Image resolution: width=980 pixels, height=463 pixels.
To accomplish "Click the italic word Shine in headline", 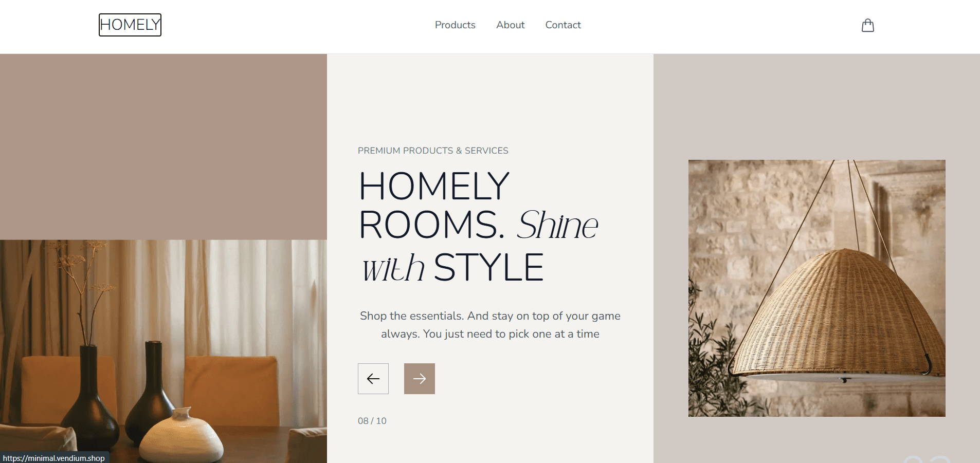I will 558,225.
